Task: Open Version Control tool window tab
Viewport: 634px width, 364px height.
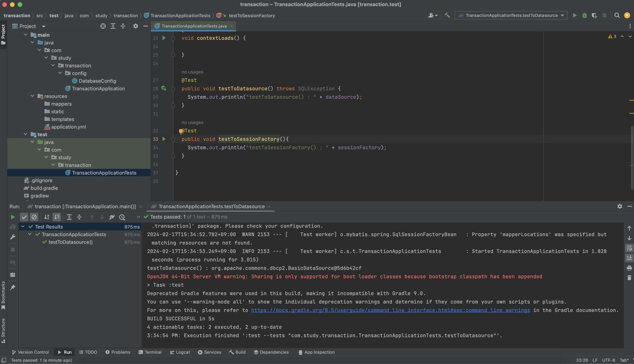Action: [x=30, y=352]
